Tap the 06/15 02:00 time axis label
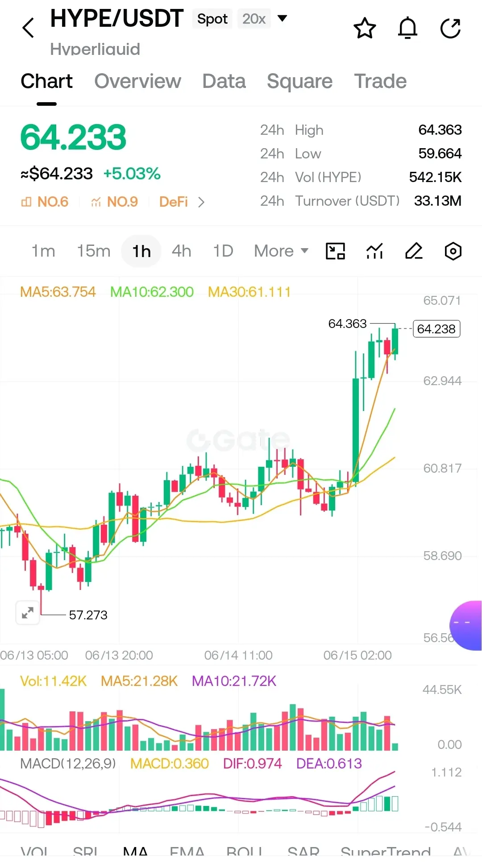The height and width of the screenshot is (868, 482). 357,655
